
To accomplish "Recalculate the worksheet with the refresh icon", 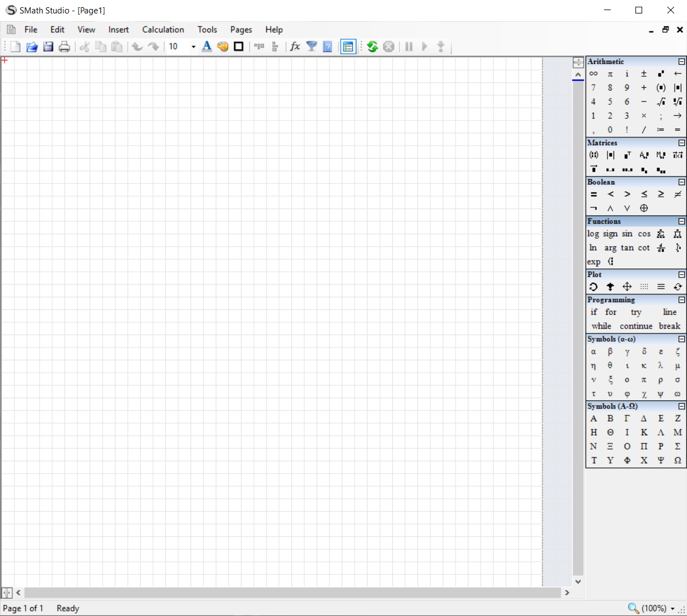I will [x=372, y=47].
